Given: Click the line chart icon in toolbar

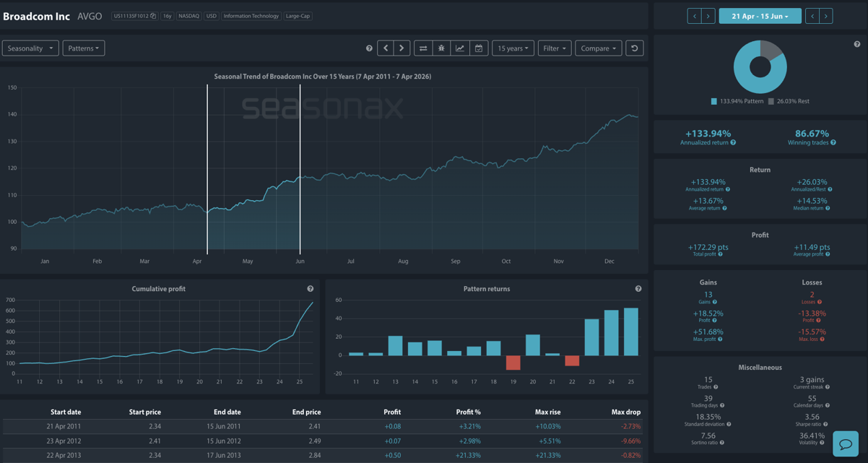Looking at the screenshot, I should click(x=460, y=48).
